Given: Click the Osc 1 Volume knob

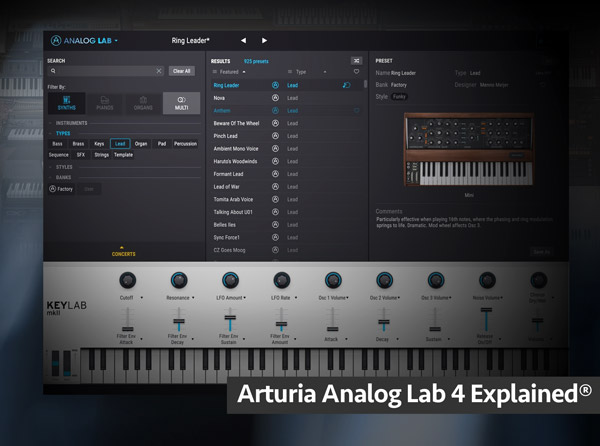Looking at the screenshot, I should (333, 280).
